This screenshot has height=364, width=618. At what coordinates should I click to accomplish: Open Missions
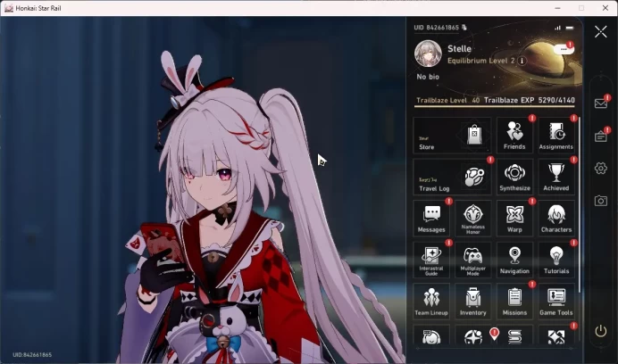(x=514, y=302)
